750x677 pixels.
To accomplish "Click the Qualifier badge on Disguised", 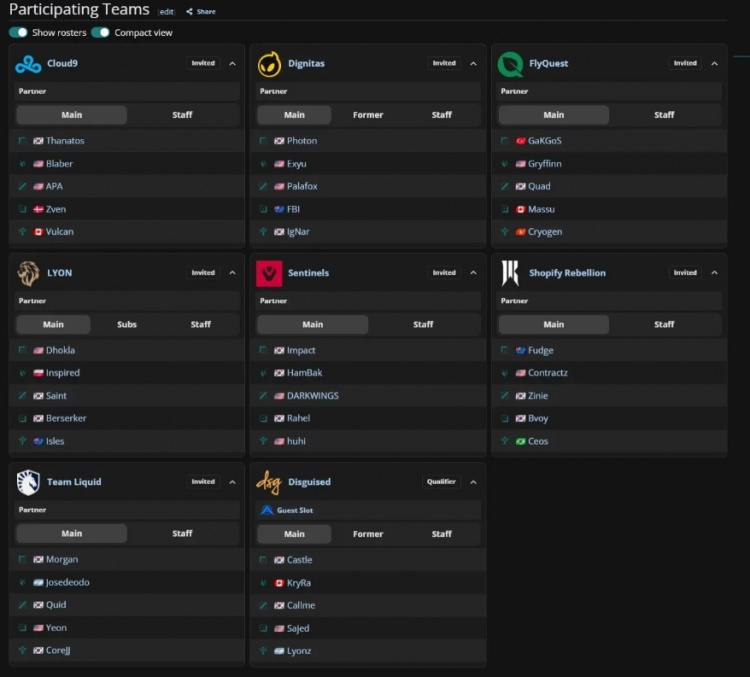I will [x=441, y=482].
